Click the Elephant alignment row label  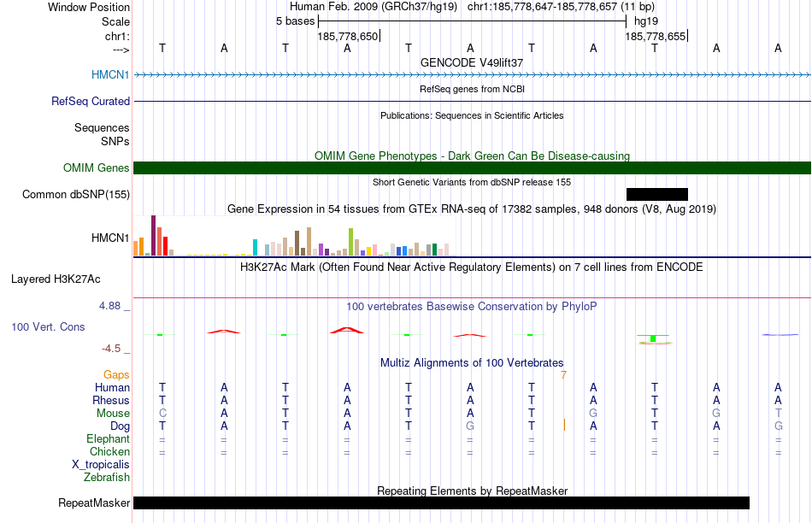tap(108, 438)
